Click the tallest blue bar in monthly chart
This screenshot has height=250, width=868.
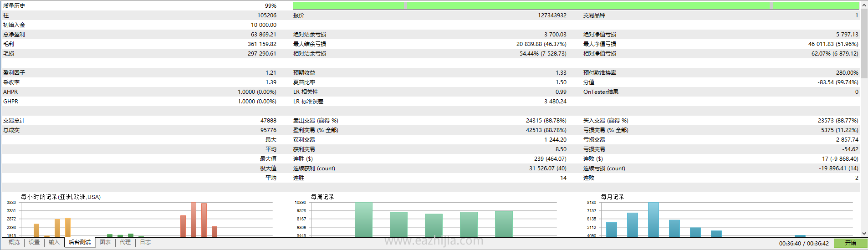[654, 219]
